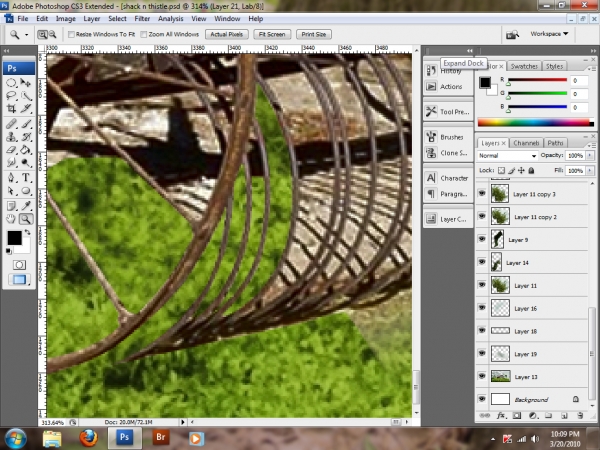Select the Ellipse shape tool
Viewport: 600px width, 450px height.
26,191
